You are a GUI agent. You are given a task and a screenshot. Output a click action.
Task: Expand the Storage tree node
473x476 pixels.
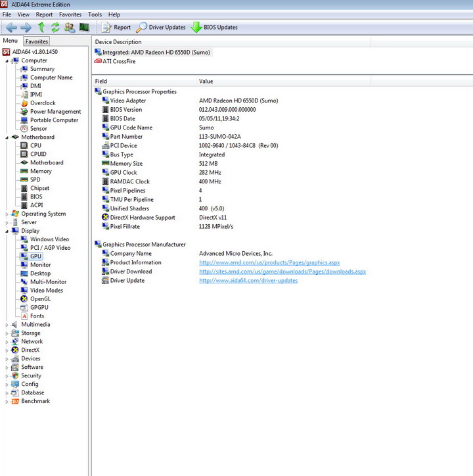7,333
